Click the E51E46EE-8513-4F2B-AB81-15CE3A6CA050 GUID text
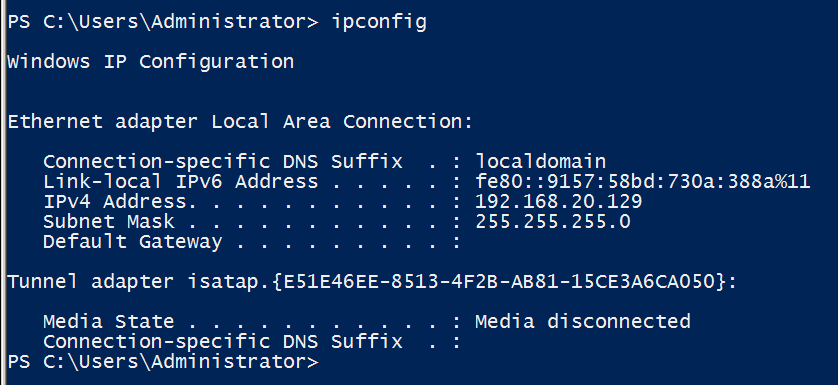 [499, 281]
